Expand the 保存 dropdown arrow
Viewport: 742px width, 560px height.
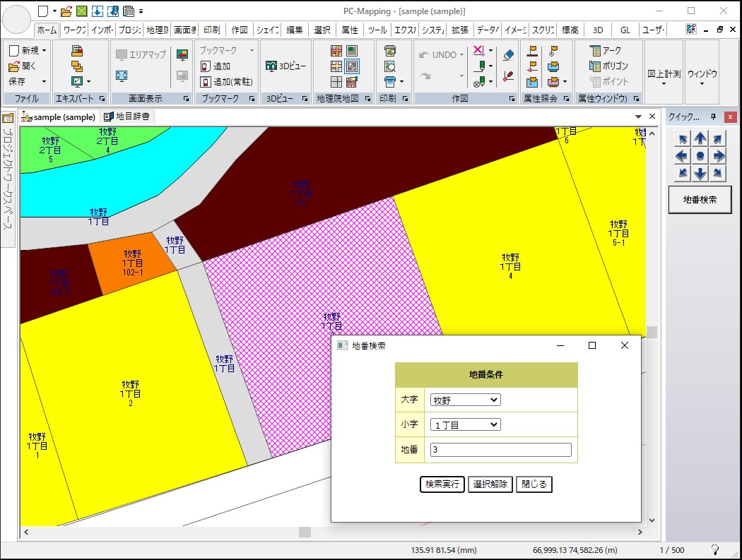[44, 82]
